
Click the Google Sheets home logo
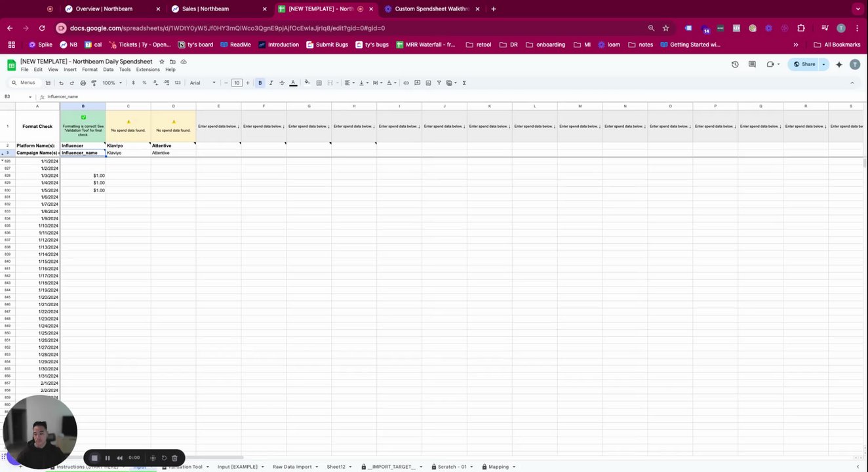coord(11,65)
